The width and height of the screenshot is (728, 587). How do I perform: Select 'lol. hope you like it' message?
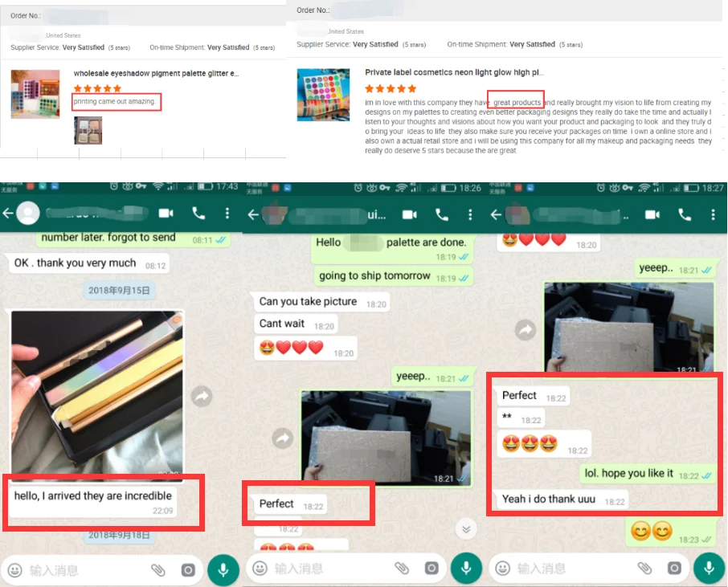(x=648, y=474)
